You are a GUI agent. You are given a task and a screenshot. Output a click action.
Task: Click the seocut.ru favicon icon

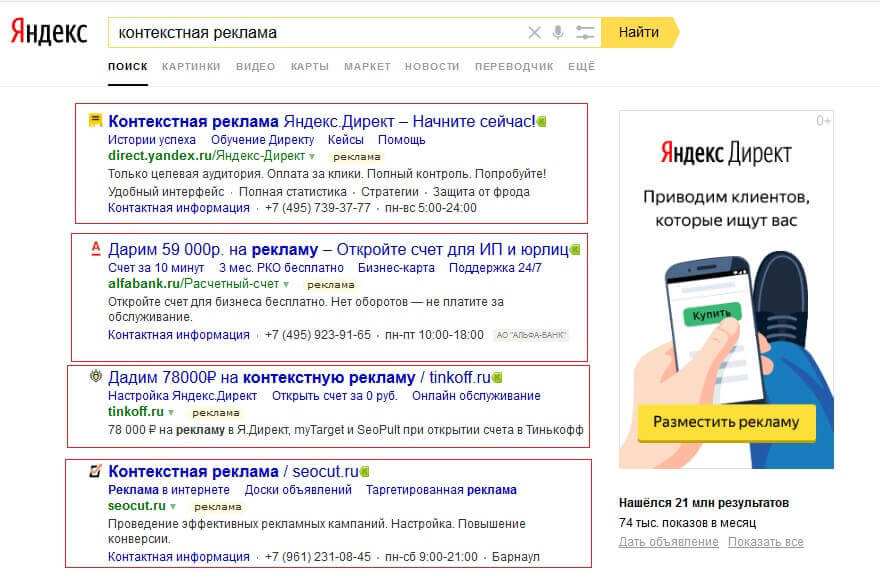click(x=93, y=472)
